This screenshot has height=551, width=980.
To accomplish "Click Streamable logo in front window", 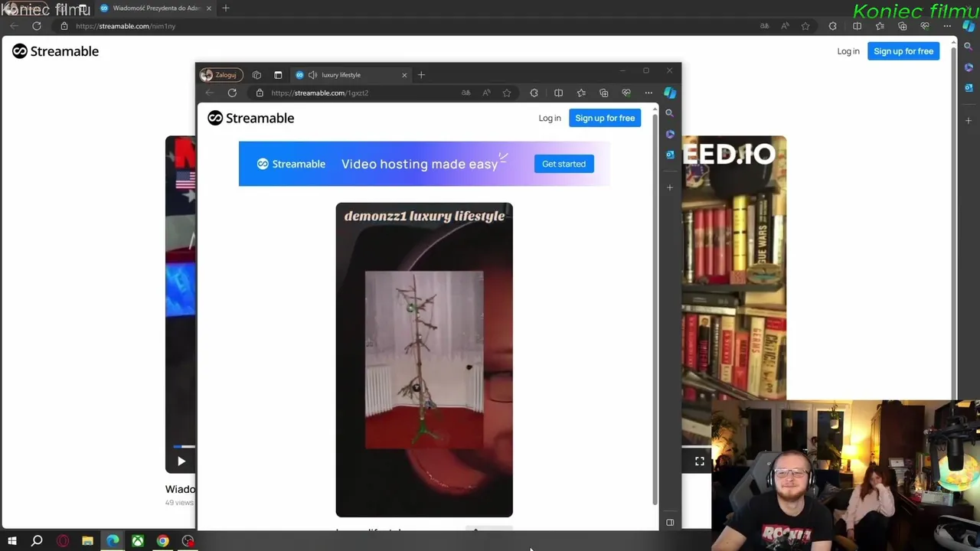I will [251, 118].
